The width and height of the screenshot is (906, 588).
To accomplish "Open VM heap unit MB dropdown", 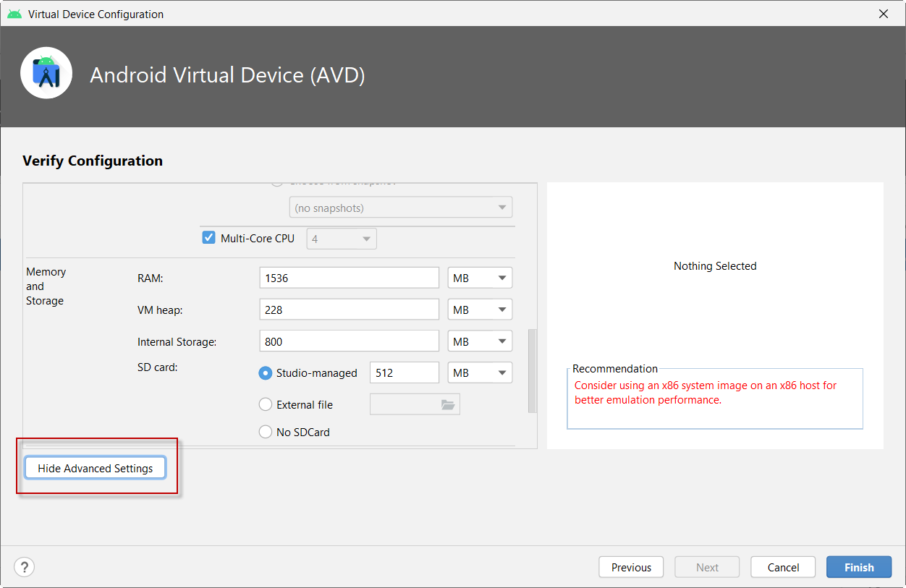I will point(480,310).
